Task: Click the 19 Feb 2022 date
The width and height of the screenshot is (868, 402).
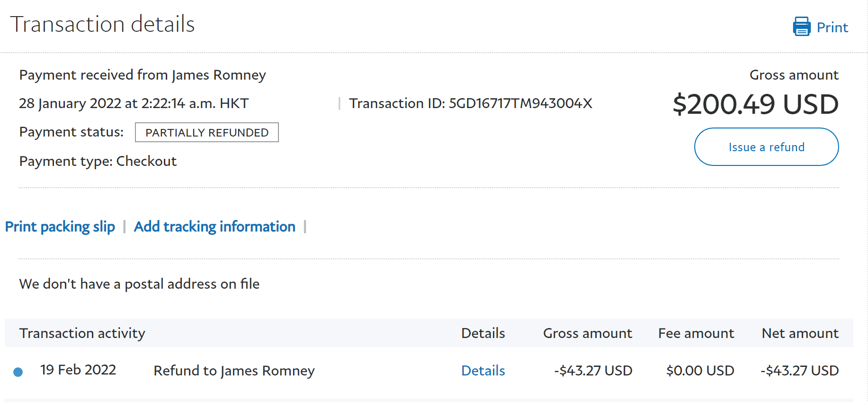Action: tap(78, 370)
